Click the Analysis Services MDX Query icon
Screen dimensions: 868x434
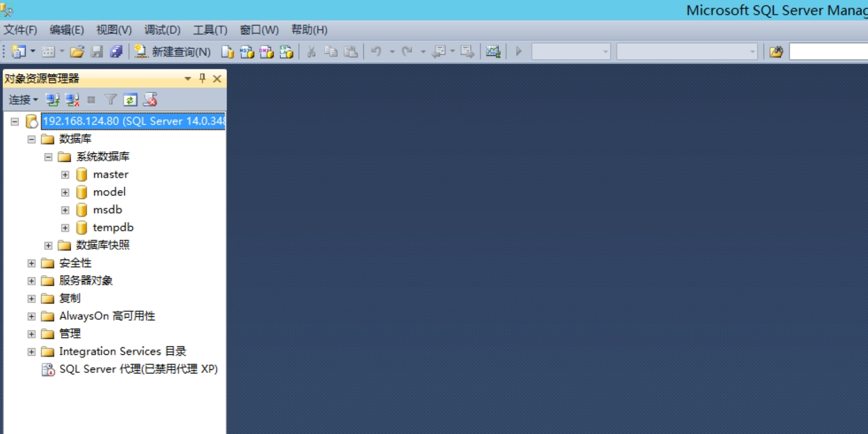point(247,51)
